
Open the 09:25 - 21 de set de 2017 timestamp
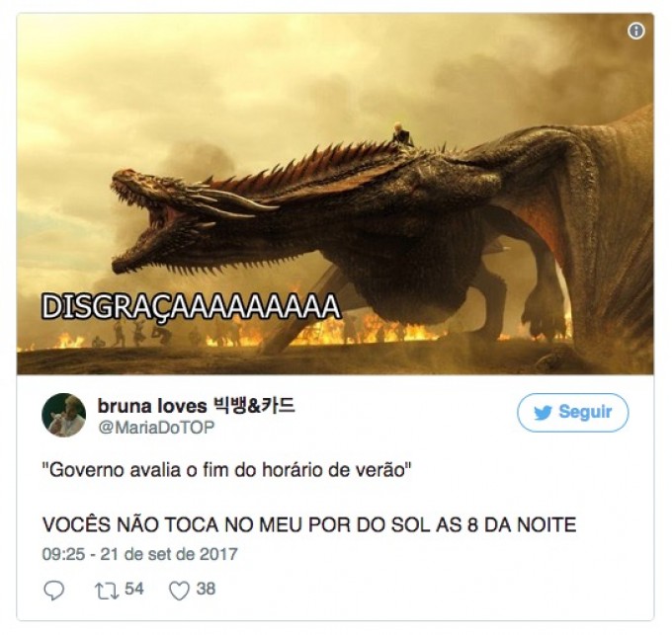click(139, 554)
